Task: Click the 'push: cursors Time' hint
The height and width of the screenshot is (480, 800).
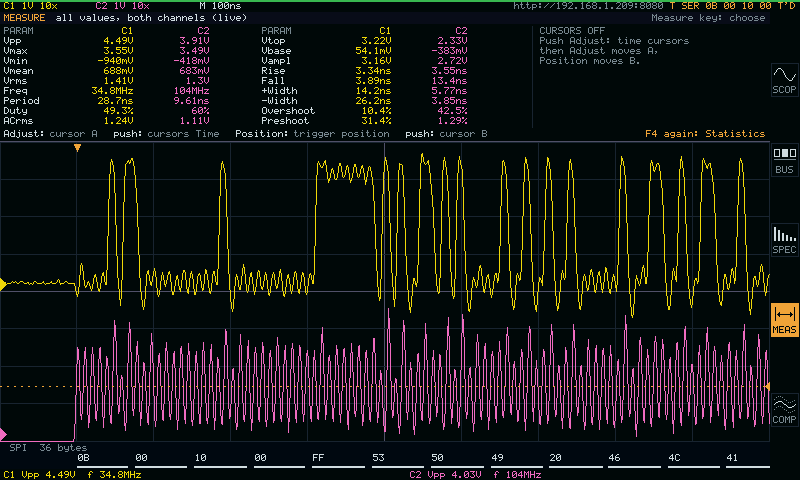Action: coord(166,134)
